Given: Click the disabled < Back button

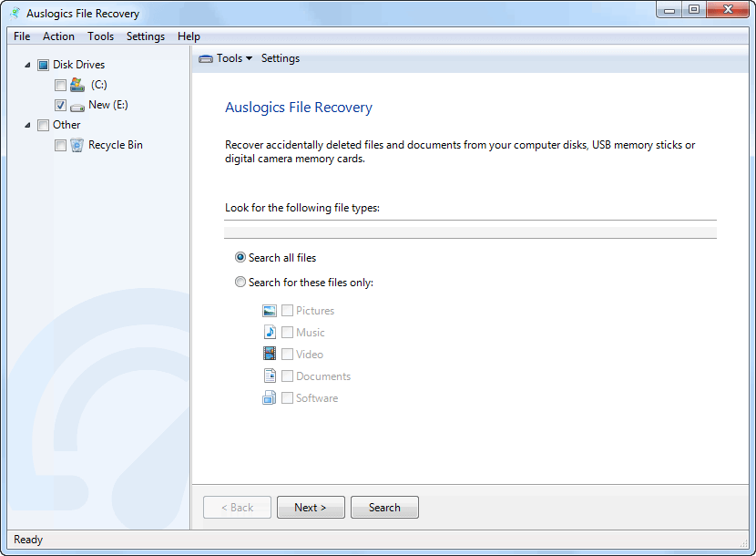Looking at the screenshot, I should pyautogui.click(x=237, y=508).
